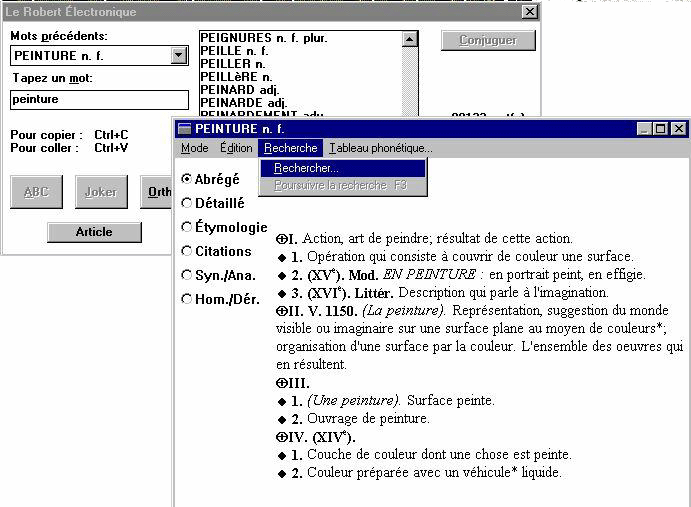Screen dimensions: 691x507
Task: Open the Mots précédents dropdown arrow
Action: click(x=179, y=56)
